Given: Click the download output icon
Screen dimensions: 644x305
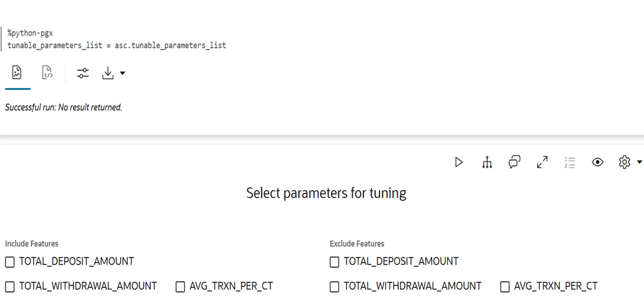Looking at the screenshot, I should click(108, 74).
